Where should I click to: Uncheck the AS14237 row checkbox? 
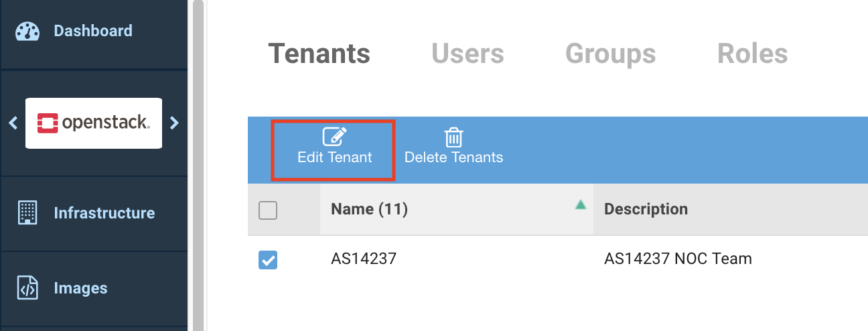coord(268,260)
